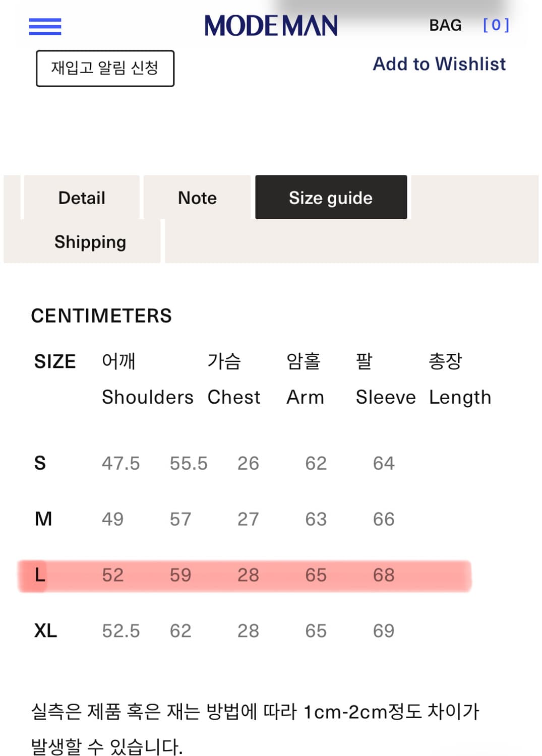
Task: Open the BAG shopping cart
Action: coord(446,25)
